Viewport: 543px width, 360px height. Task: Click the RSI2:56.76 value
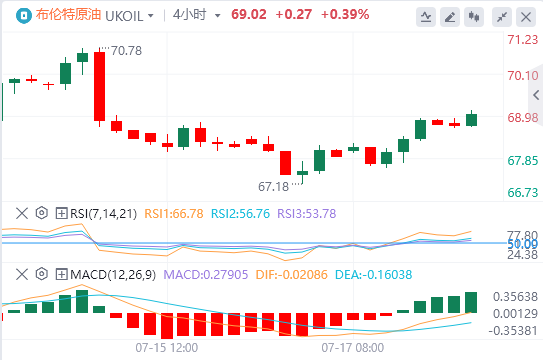point(240,214)
